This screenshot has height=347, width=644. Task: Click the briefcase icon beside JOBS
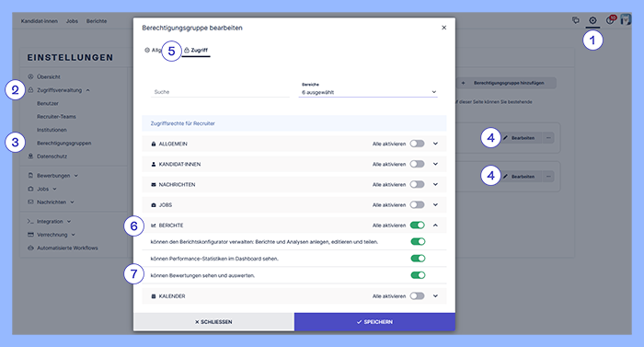tap(154, 204)
